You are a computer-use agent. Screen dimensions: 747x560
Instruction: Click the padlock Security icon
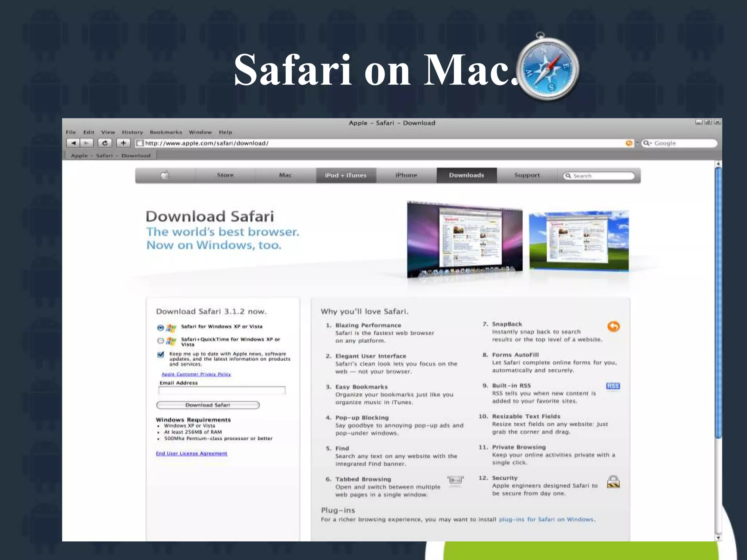(613, 482)
